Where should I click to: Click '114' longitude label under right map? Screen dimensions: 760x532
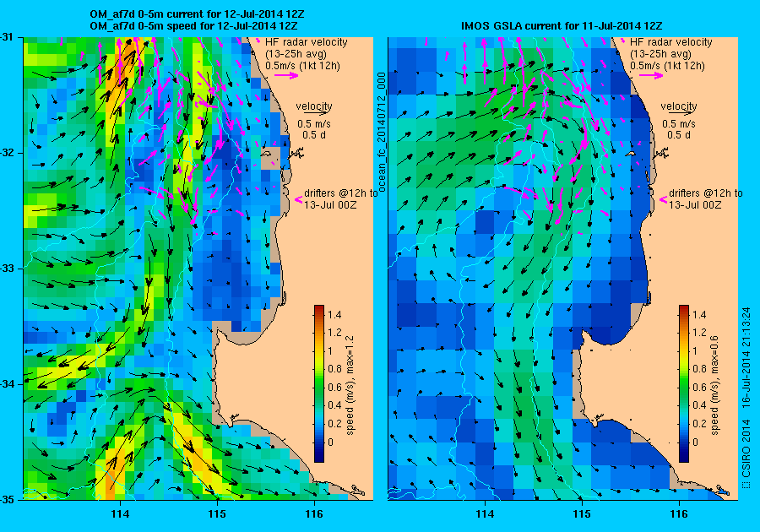point(485,514)
